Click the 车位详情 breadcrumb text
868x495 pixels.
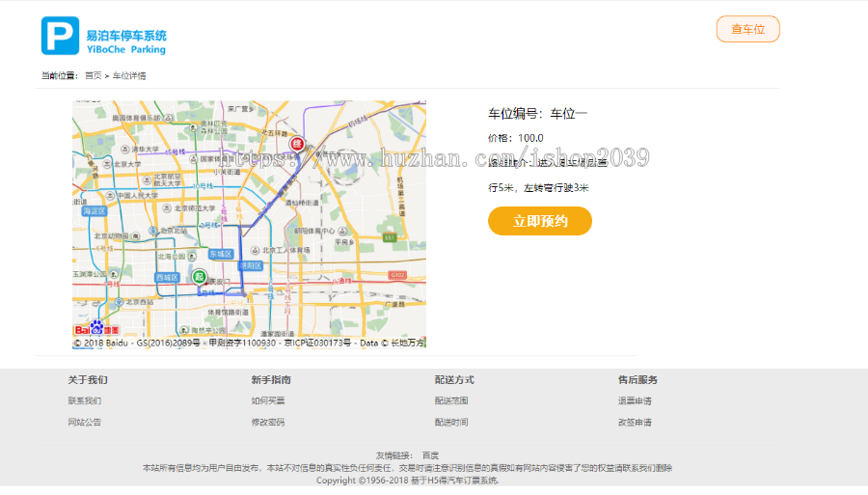click(129, 76)
